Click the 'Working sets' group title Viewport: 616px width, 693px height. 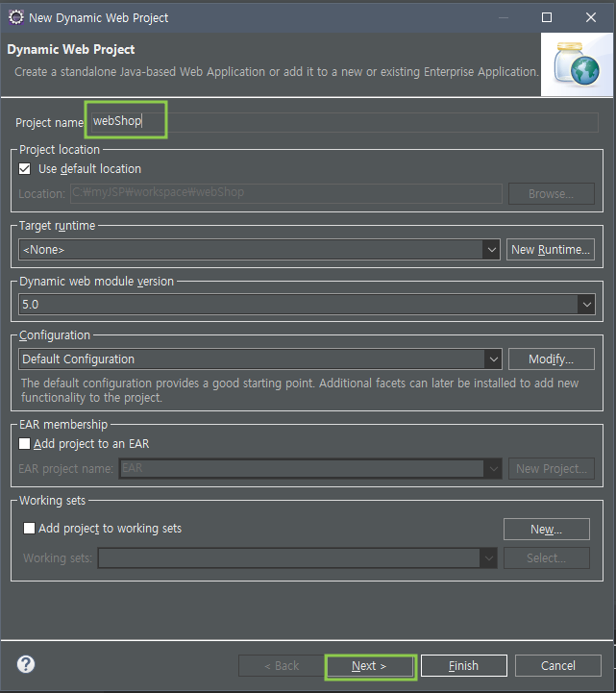point(52,501)
